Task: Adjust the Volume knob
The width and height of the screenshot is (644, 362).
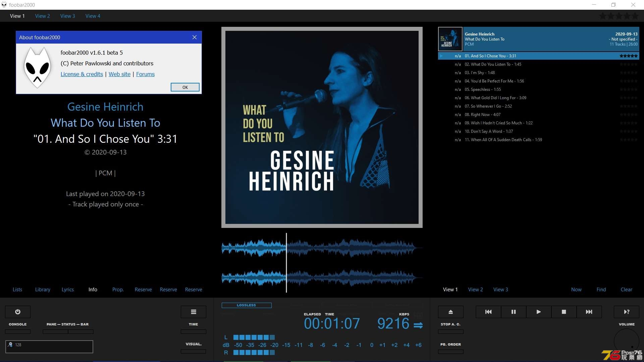Action: (x=627, y=341)
